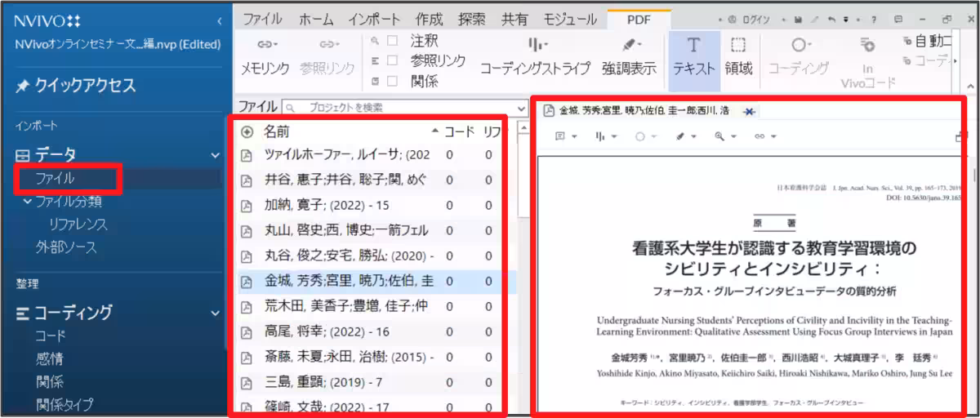Viewport: 980px width, 418px height.
Task: Select the 強調表示 highlight pen icon
Action: coord(628,45)
